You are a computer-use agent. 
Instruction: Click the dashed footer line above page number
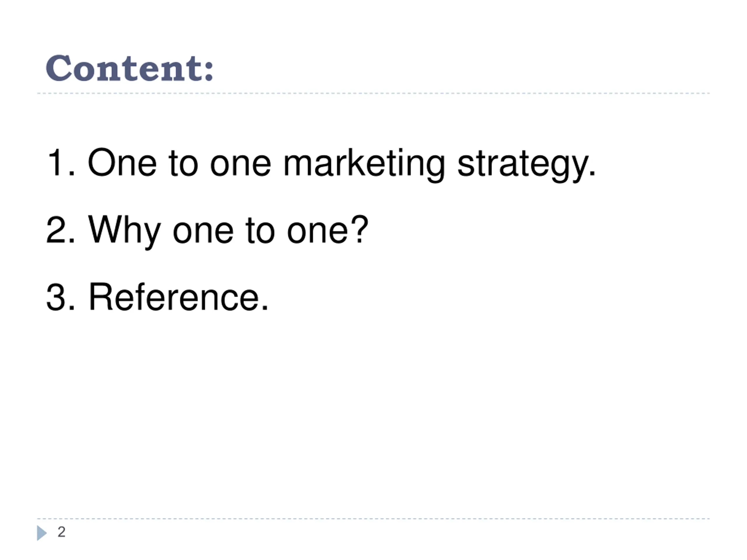[373, 519]
